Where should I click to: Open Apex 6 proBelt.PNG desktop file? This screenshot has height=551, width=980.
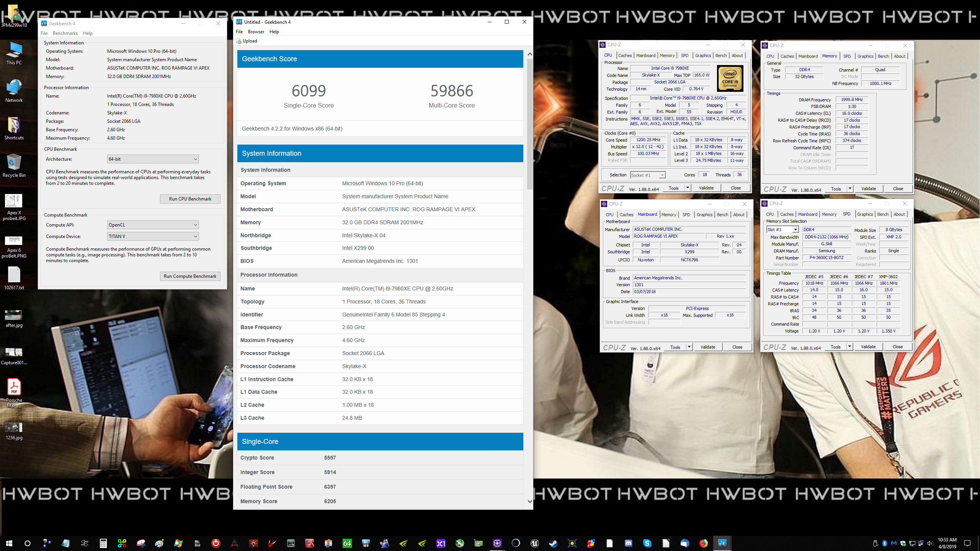14,247
